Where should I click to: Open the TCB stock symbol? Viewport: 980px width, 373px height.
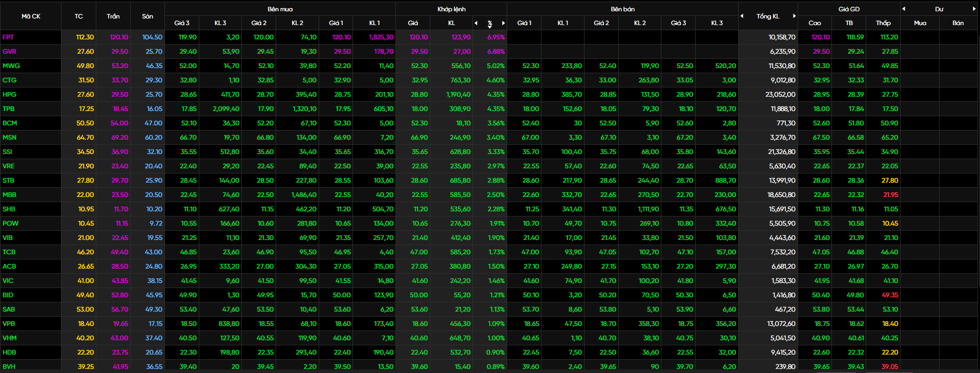click(9, 252)
